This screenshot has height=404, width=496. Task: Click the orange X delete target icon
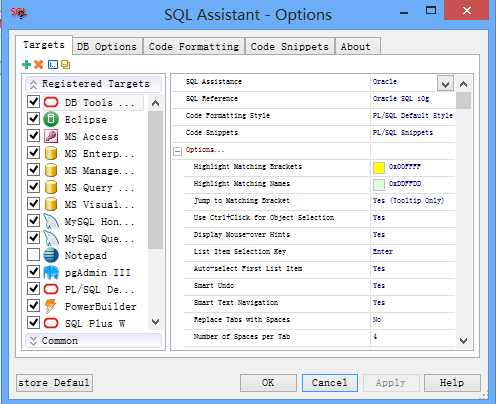tap(39, 64)
